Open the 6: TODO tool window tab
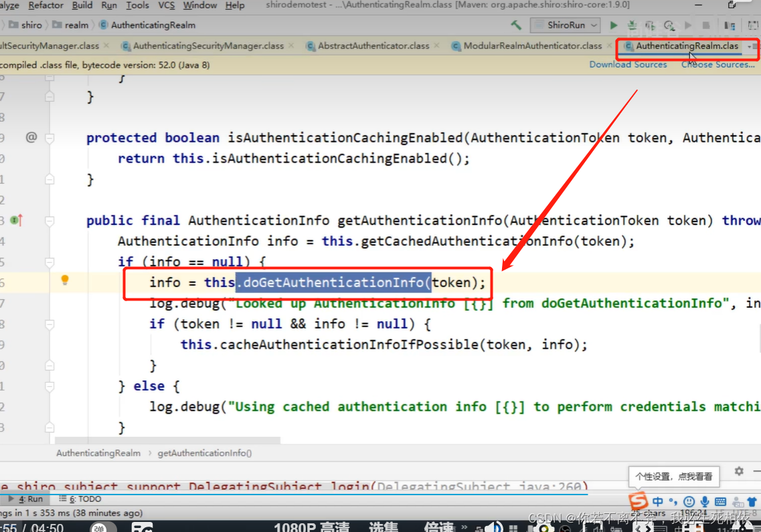Screen dimensions: 761x532 click(x=80, y=499)
